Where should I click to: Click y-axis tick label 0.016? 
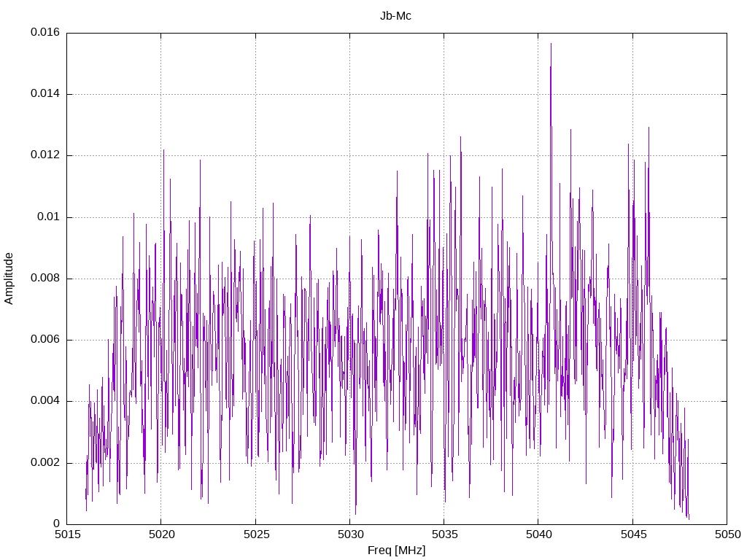[x=45, y=32]
